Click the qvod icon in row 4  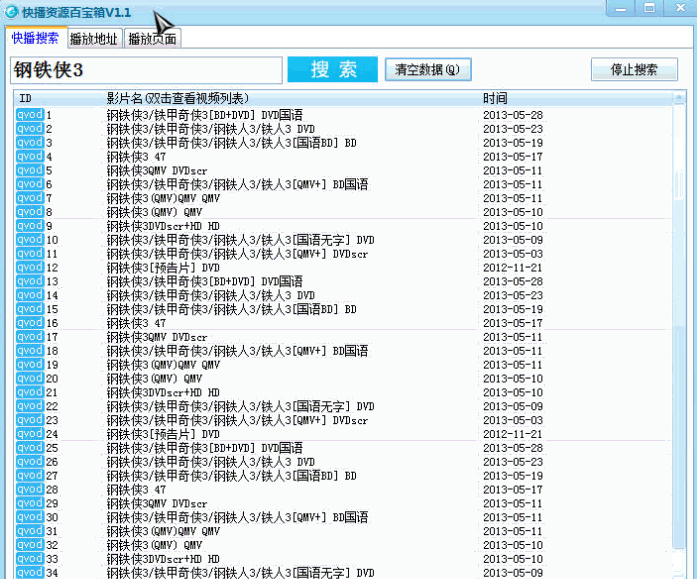(x=30, y=156)
